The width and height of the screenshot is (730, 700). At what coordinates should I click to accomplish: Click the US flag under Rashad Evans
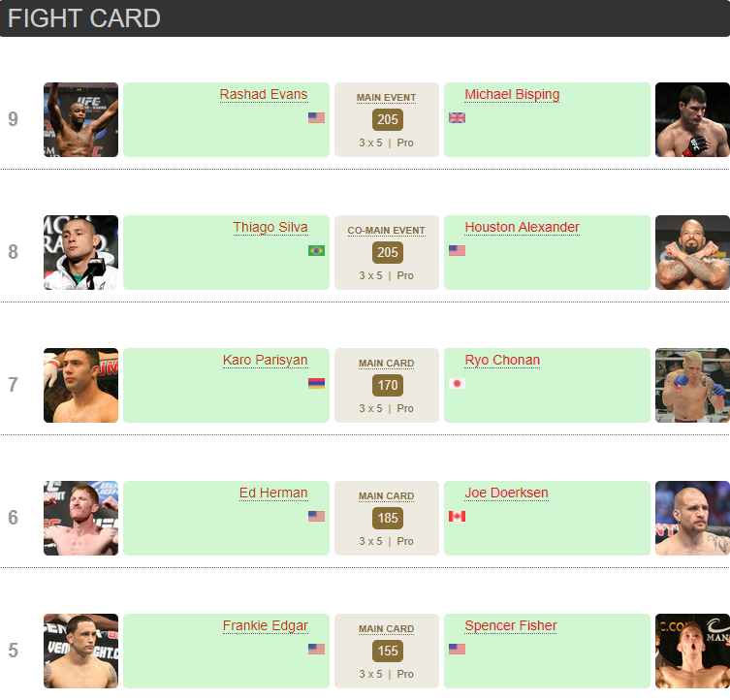click(316, 117)
